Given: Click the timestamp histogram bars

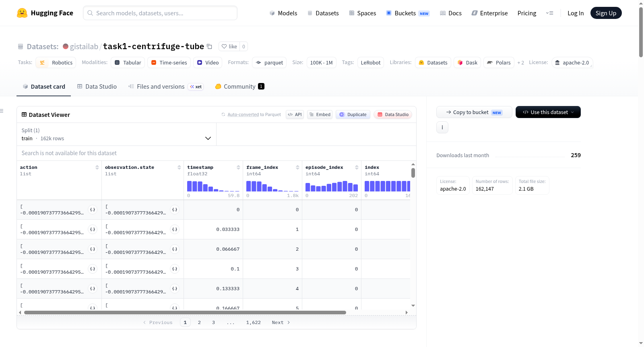Looking at the screenshot, I should (x=213, y=186).
